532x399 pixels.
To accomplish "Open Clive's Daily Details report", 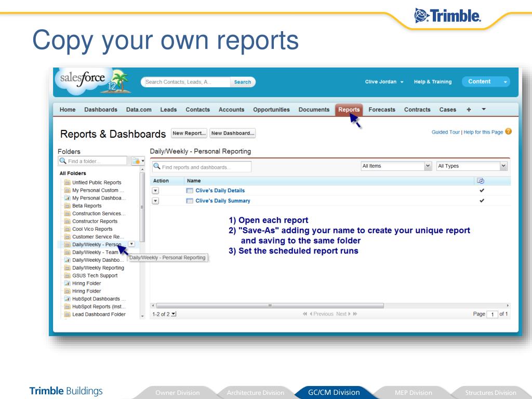I will (220, 191).
